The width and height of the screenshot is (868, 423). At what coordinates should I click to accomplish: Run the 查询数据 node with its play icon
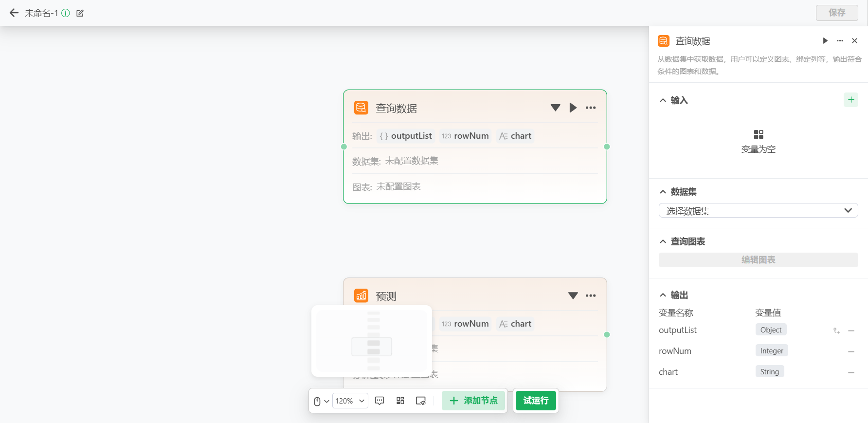point(573,108)
